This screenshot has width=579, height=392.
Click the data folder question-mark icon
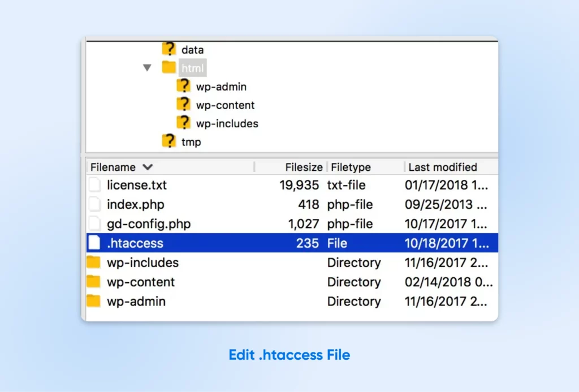pos(168,49)
